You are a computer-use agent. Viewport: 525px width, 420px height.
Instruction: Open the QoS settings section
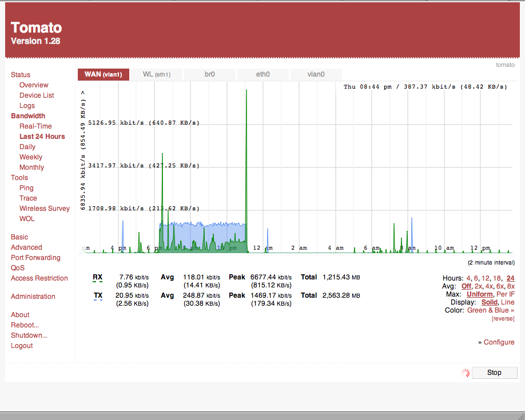[x=18, y=268]
